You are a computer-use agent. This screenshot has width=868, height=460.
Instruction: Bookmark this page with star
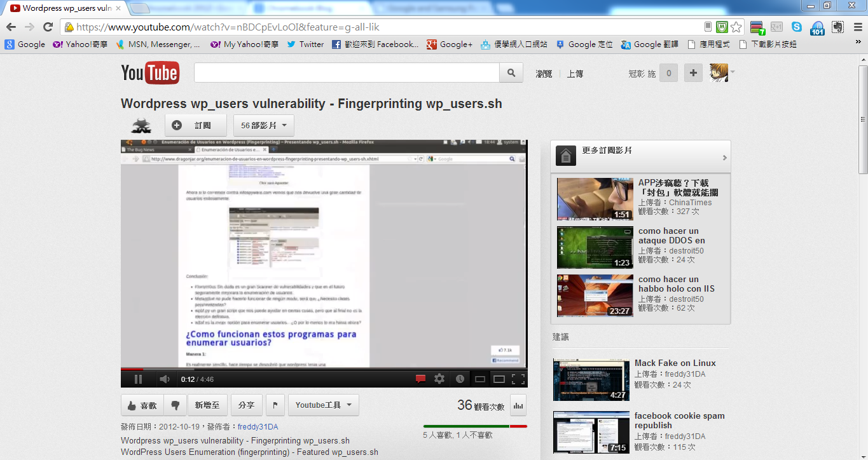coord(736,27)
